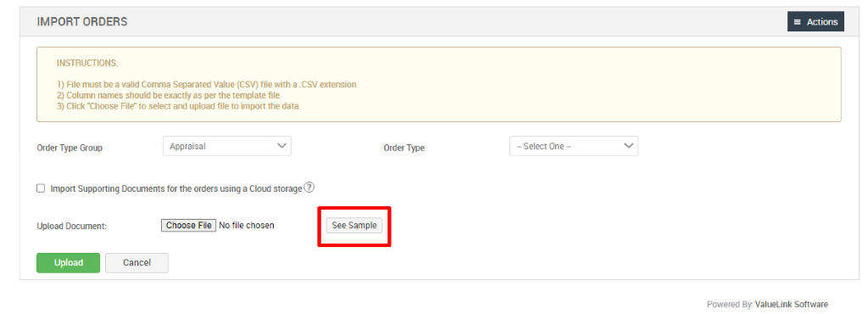Screen dimensions: 868x314
Task: Click the Choose File button
Action: (189, 226)
